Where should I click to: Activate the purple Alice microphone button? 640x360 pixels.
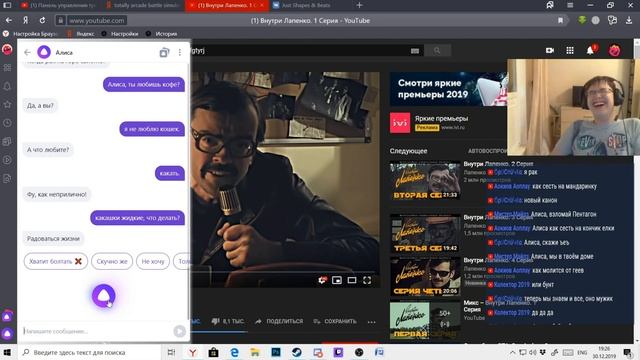(x=103, y=296)
